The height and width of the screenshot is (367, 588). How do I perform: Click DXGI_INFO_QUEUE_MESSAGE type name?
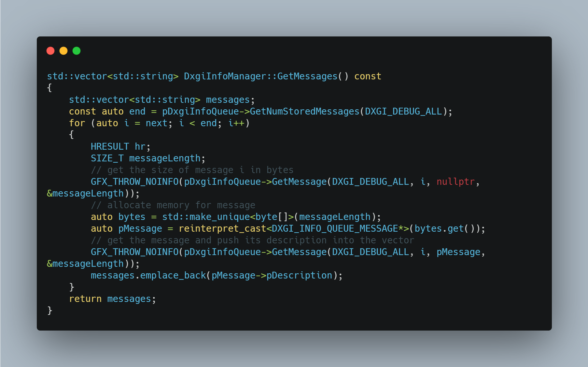(335, 228)
